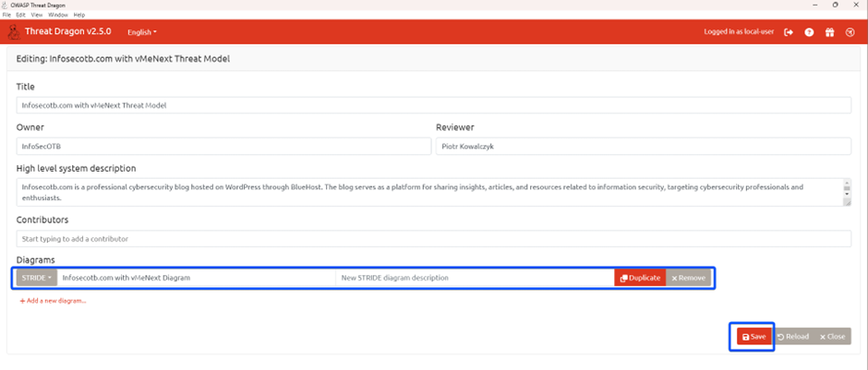Open the File menu

(x=7, y=15)
